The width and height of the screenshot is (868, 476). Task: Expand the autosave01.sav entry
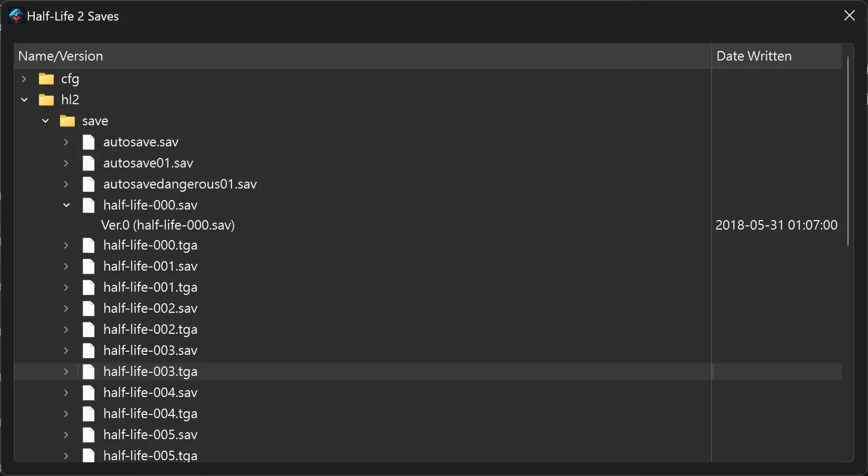pyautogui.click(x=66, y=163)
